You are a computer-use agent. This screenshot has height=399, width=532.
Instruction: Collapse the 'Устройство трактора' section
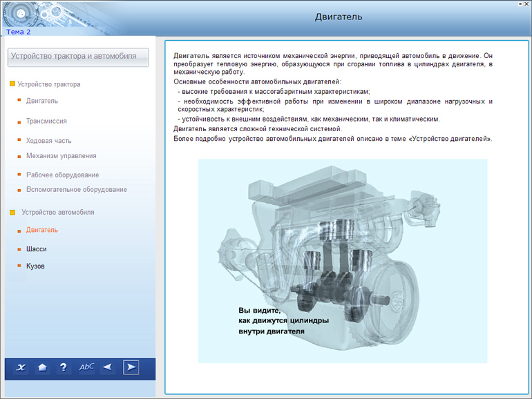coord(48,84)
